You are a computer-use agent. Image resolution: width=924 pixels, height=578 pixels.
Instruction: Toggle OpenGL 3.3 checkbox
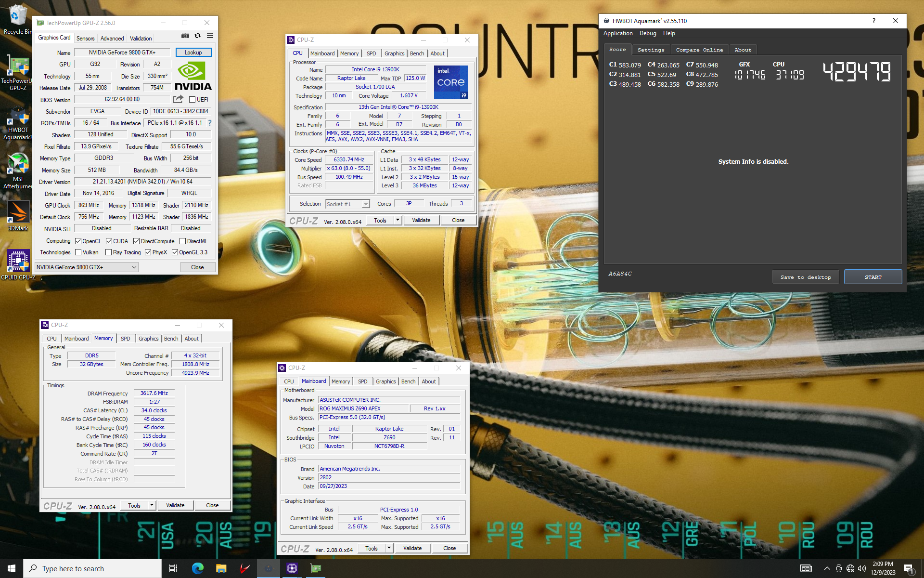tap(175, 252)
